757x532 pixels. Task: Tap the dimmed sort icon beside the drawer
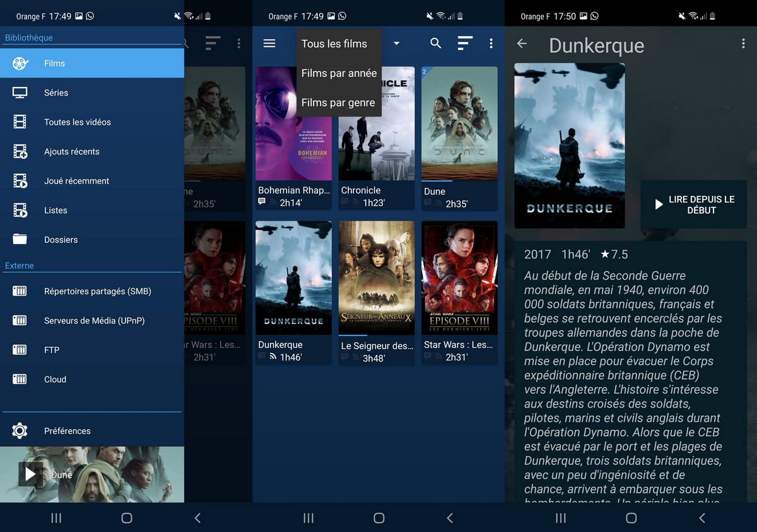click(x=213, y=43)
